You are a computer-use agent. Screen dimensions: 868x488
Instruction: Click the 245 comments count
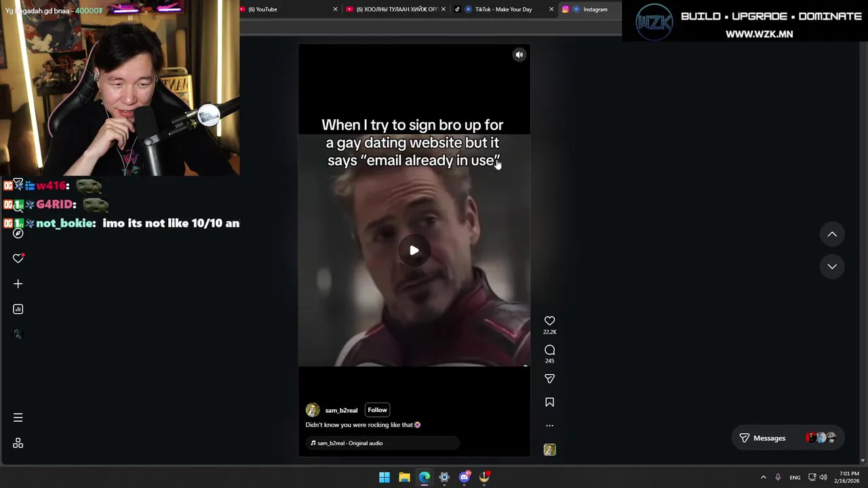[x=549, y=361]
